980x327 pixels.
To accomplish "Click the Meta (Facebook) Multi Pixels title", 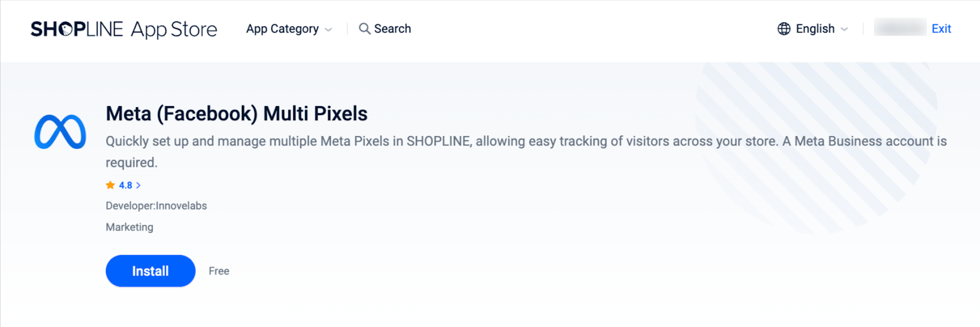I will [x=236, y=114].
